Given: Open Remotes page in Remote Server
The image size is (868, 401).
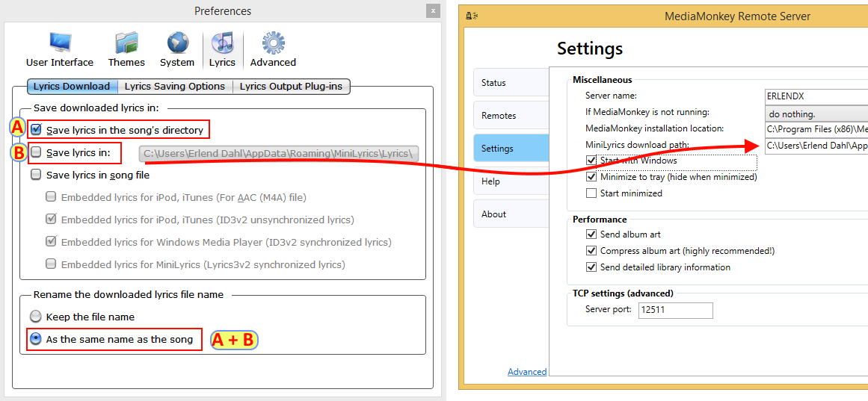Looking at the screenshot, I should (511, 116).
